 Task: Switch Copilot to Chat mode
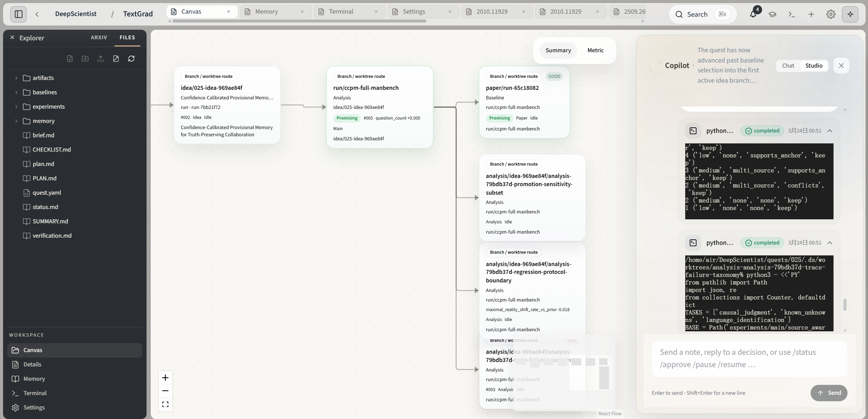788,66
